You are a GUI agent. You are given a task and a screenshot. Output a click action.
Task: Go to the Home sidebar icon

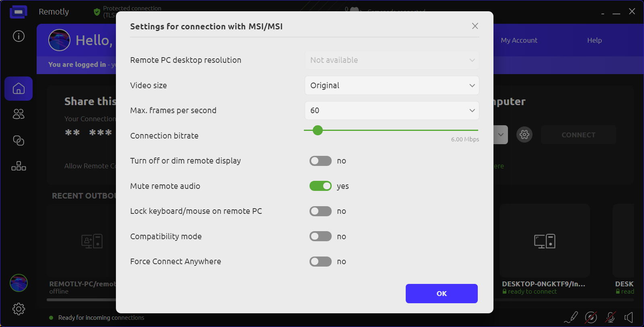click(x=19, y=89)
